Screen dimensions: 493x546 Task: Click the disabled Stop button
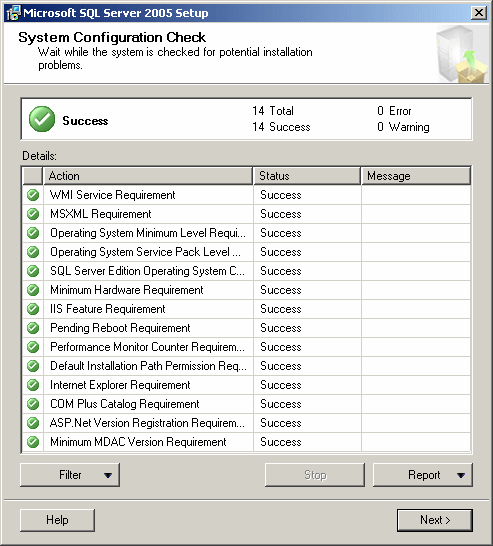coord(315,475)
